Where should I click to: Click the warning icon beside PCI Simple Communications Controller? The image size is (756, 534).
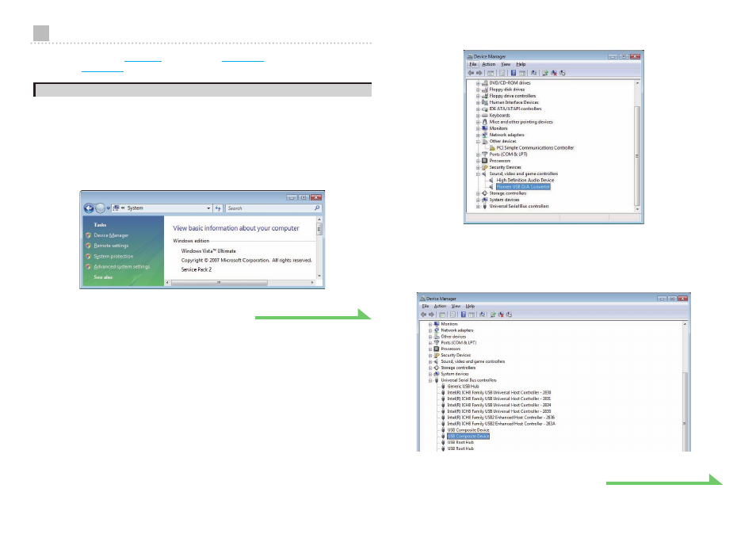[x=492, y=148]
